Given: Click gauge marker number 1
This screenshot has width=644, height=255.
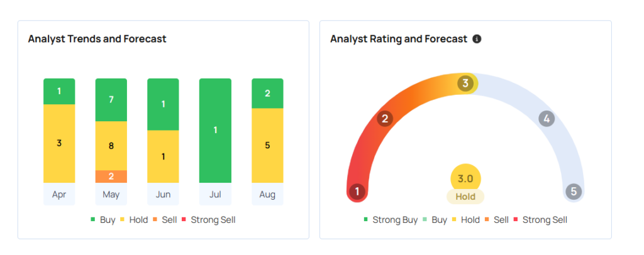Looking at the screenshot, I should click(x=357, y=192).
